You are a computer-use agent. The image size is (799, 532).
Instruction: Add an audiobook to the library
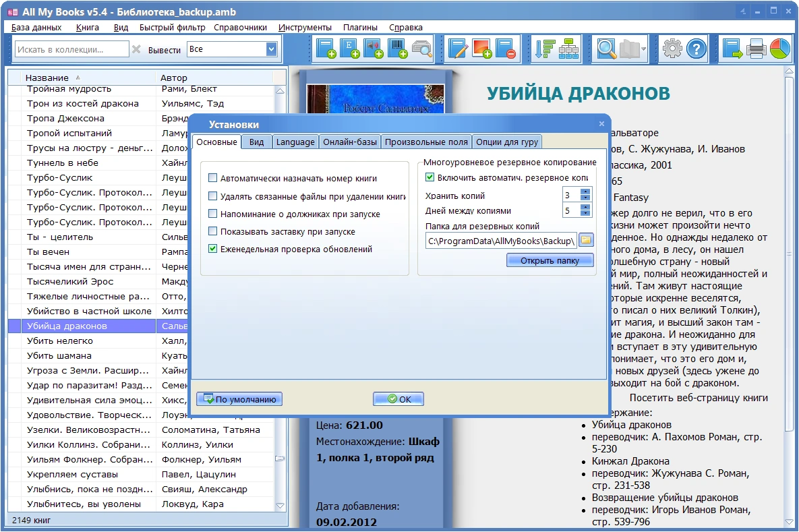click(372, 49)
